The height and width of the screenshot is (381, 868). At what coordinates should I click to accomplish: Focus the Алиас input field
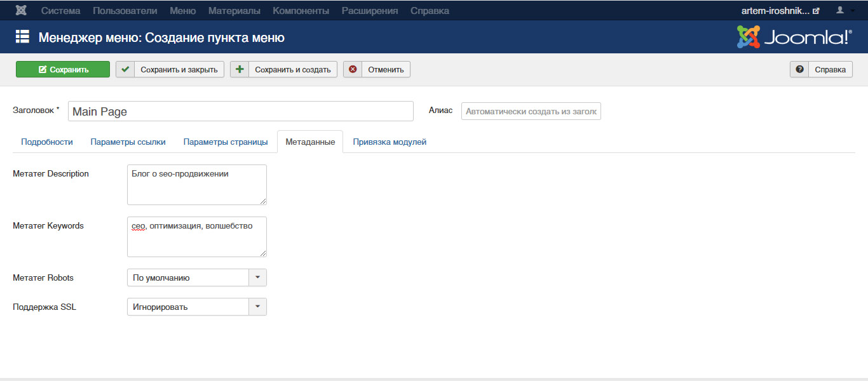click(531, 111)
